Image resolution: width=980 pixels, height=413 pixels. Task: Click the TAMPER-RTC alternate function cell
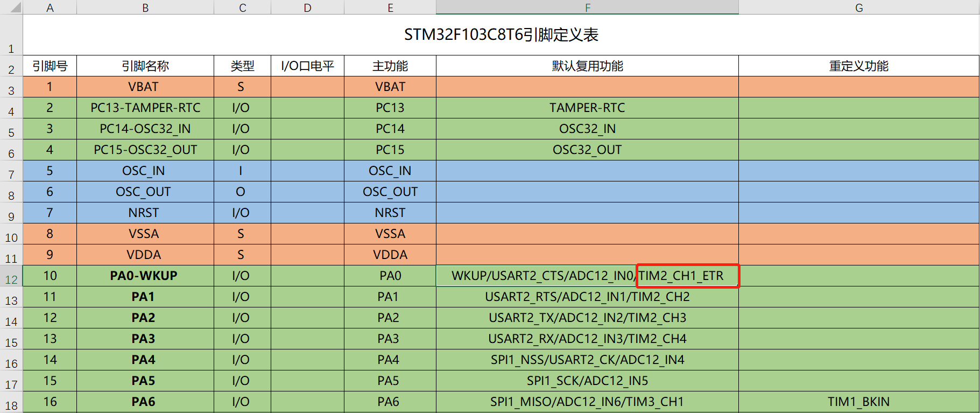click(x=587, y=108)
